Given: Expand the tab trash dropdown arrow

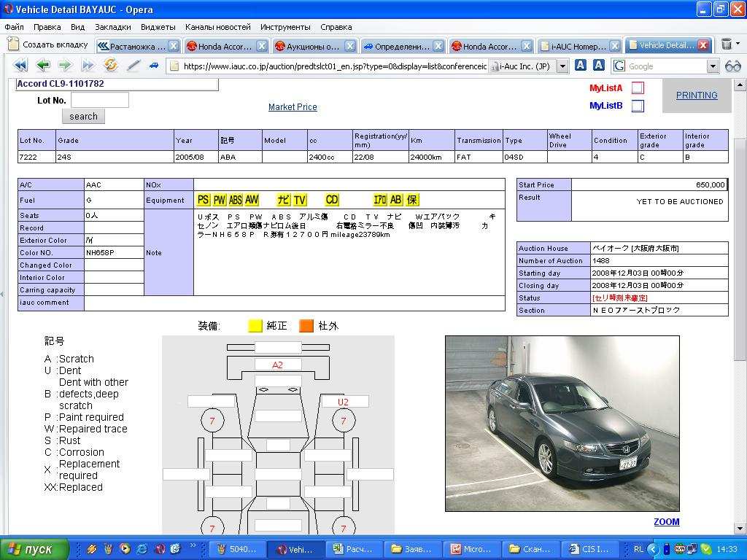Looking at the screenshot, I should 738,44.
